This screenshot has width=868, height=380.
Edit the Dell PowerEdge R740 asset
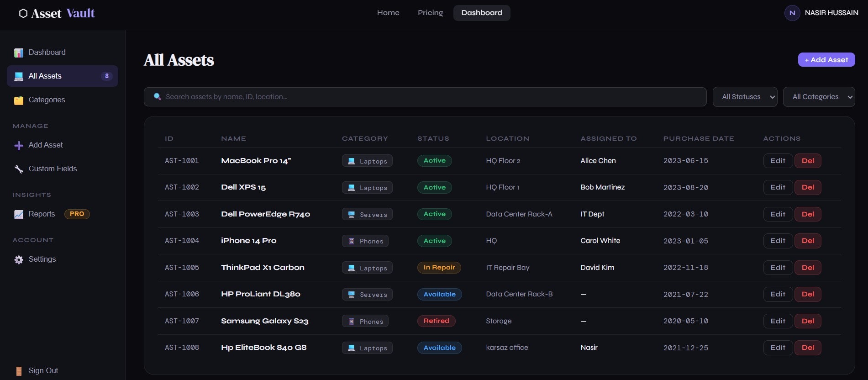(x=778, y=214)
